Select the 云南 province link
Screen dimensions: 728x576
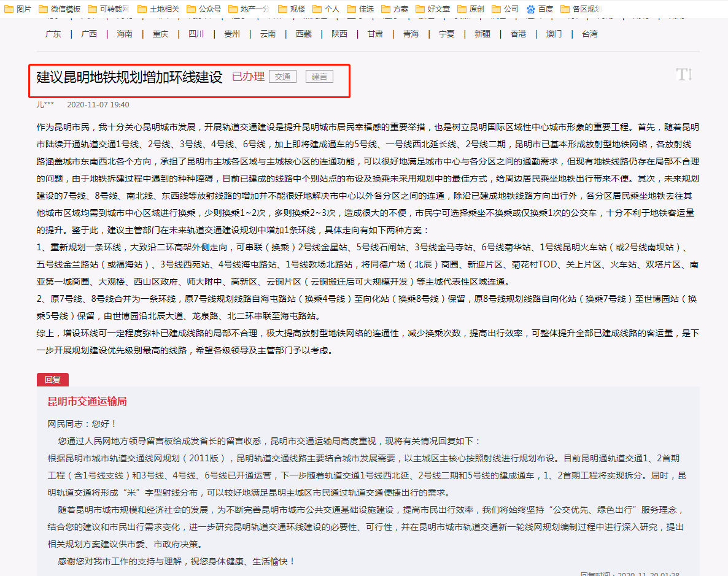pyautogui.click(x=268, y=34)
